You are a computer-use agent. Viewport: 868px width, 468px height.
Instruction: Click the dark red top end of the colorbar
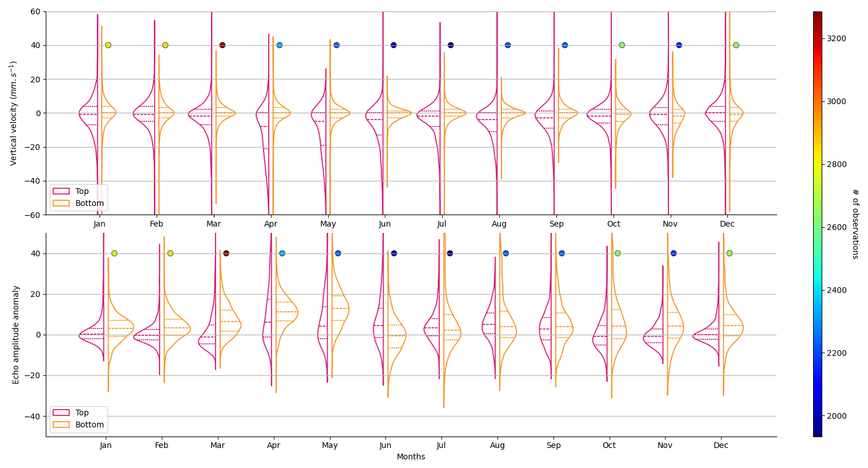tap(817, 14)
